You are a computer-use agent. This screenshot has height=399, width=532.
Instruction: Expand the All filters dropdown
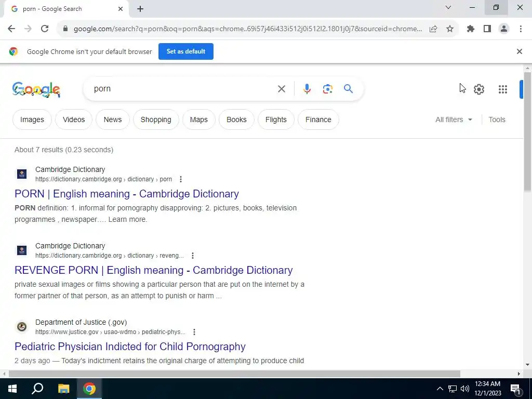[x=454, y=119]
